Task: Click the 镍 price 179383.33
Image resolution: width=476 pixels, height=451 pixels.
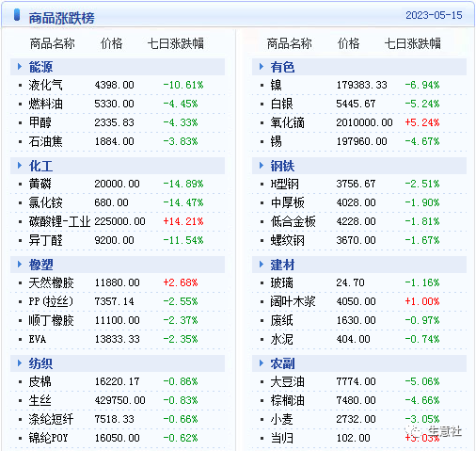Action: pyautogui.click(x=361, y=85)
